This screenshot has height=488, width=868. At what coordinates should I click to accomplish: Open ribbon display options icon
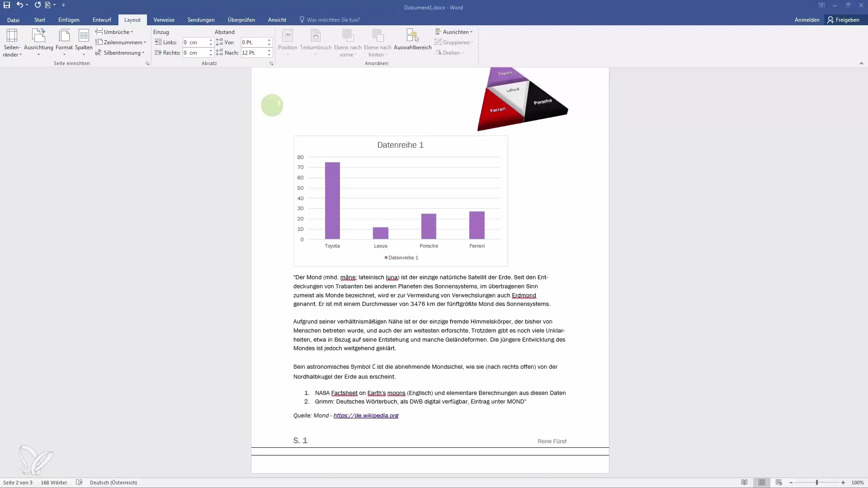[821, 5]
